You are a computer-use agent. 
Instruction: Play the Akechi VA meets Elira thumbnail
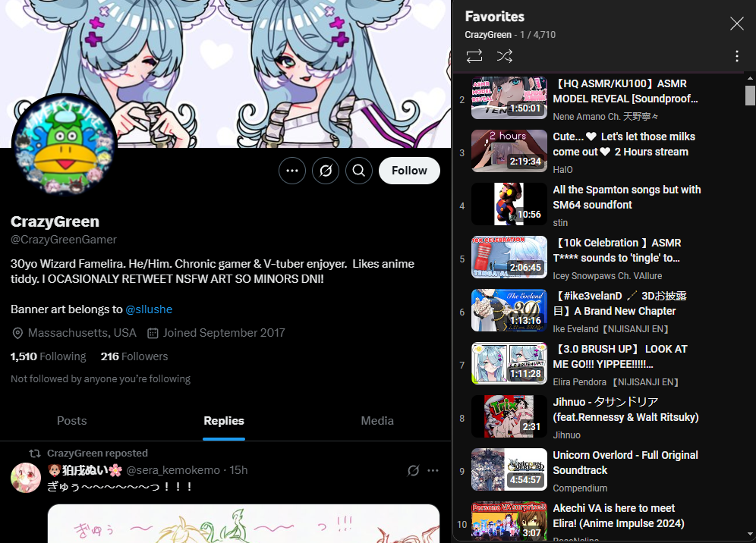pos(509,523)
